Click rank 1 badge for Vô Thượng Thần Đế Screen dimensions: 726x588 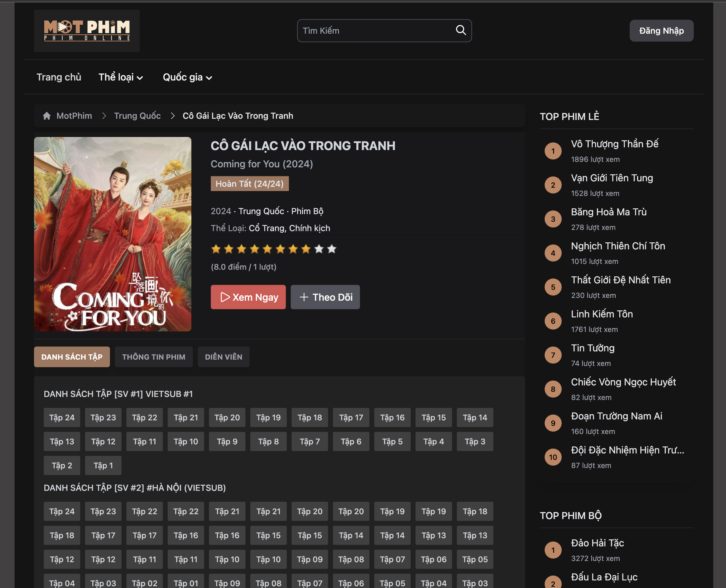(x=553, y=151)
